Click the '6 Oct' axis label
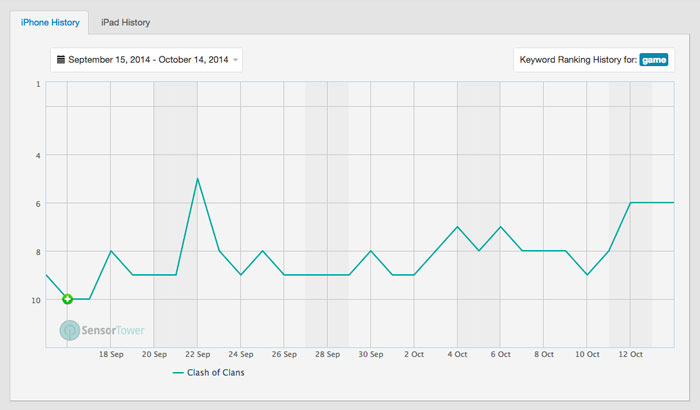The width and height of the screenshot is (700, 410). (500, 354)
